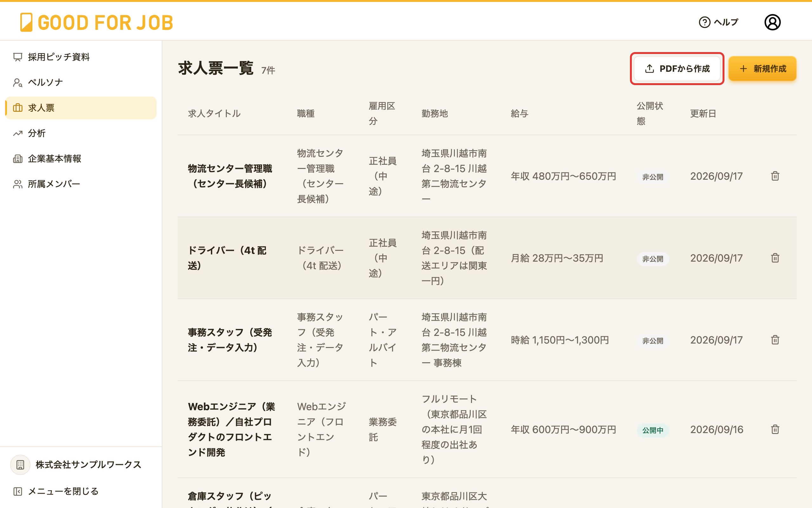Click the 求人タイトル column header

[214, 114]
